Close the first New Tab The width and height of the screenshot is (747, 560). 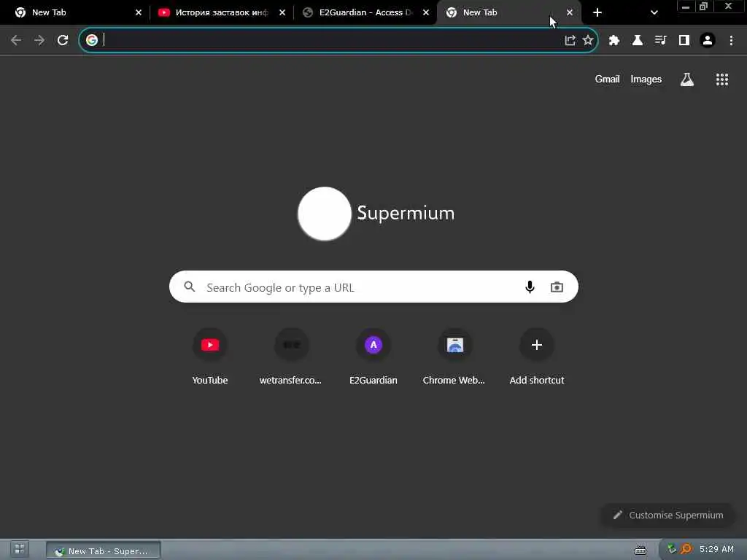(x=139, y=12)
